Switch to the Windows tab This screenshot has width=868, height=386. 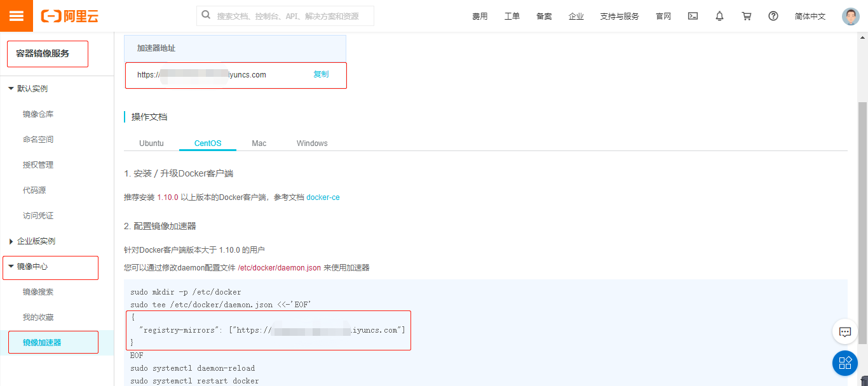pos(312,143)
